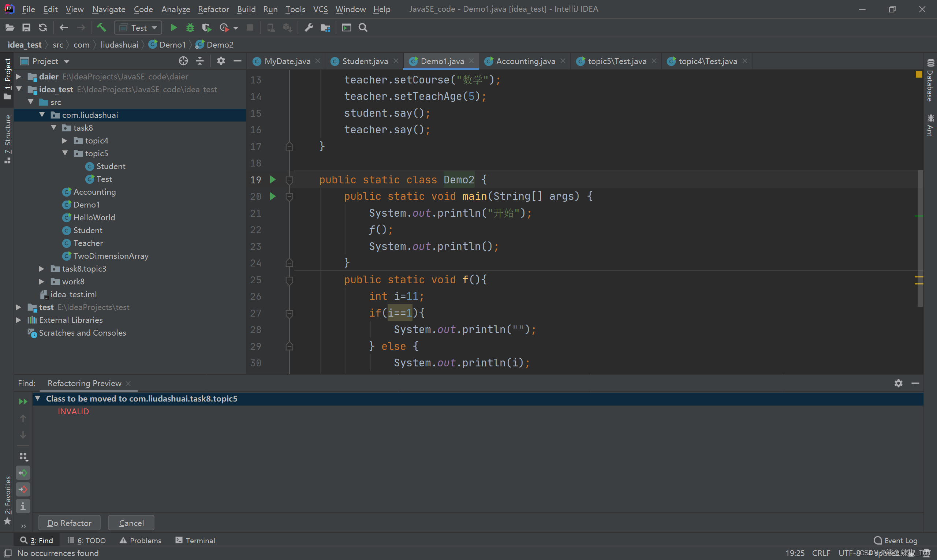937x560 pixels.
Task: Toggle the red arrow filter button in Find panel
Action: [23, 489]
